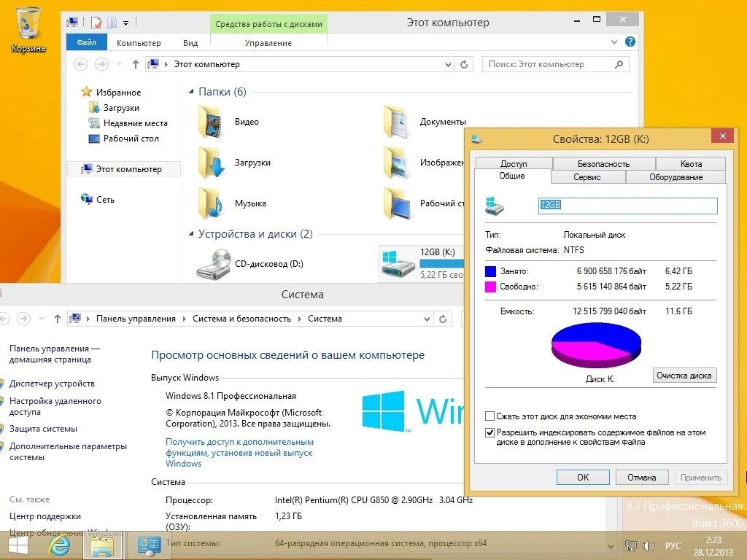
Task: Open the Вид ribbon tab
Action: [x=190, y=43]
